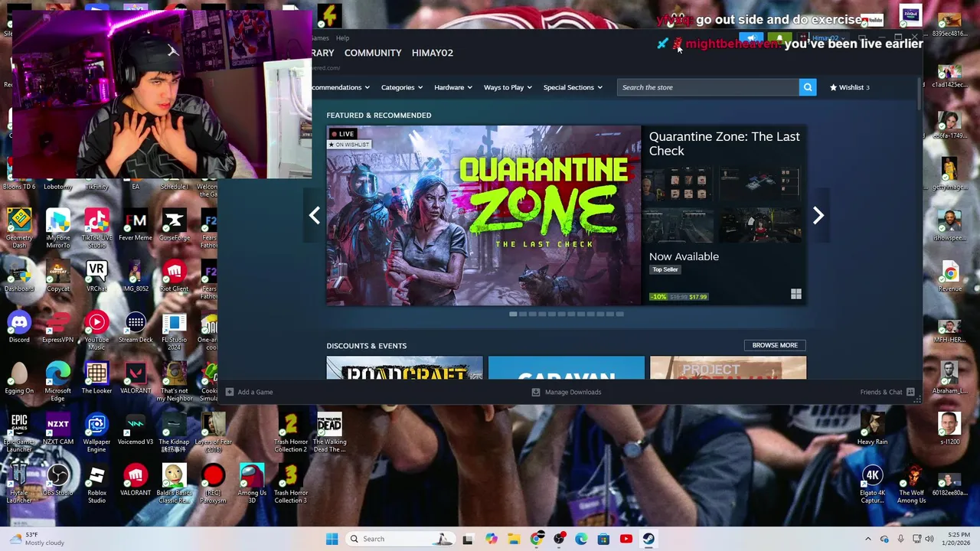Open the RoadCraft discount card
This screenshot has height=551, width=980.
point(405,368)
